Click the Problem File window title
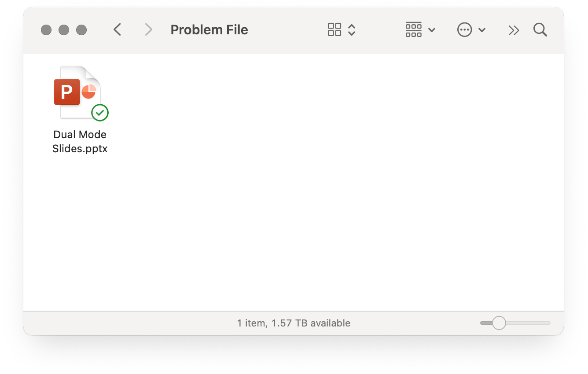Image resolution: width=588 pixels, height=374 pixels. (x=209, y=30)
